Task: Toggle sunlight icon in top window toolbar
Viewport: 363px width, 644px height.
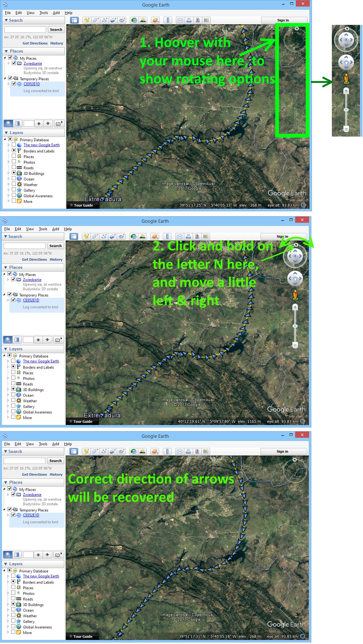Action: click(143, 20)
